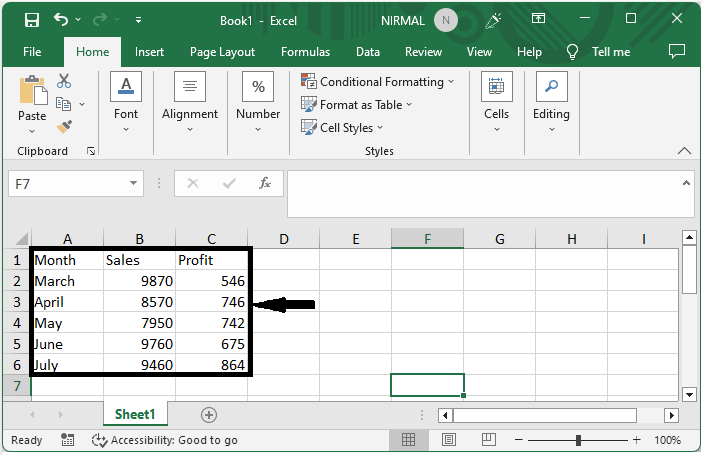Click the new sheet plus button
Screen dimensions: 703x455
209,414
